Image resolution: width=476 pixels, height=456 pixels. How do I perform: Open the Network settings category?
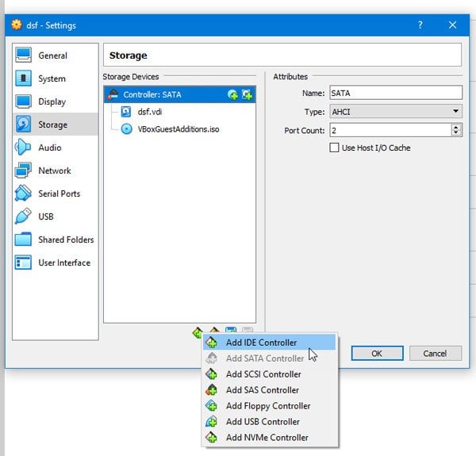pos(56,171)
